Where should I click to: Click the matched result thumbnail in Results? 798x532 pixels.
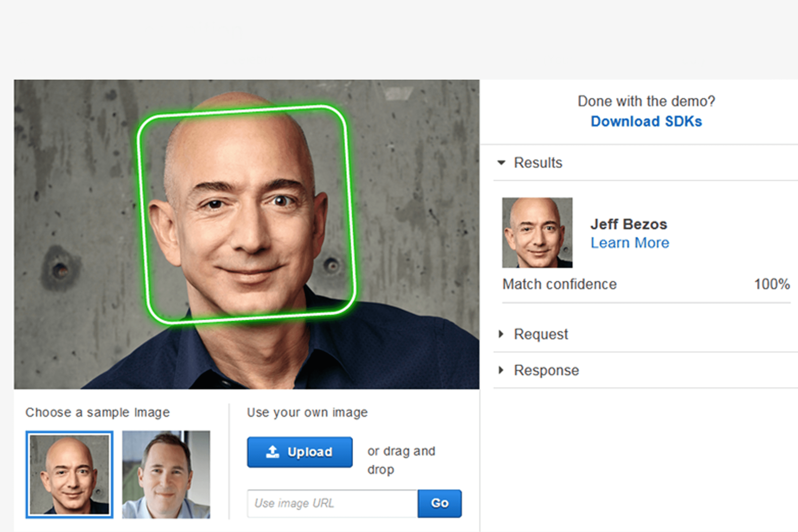tap(537, 233)
